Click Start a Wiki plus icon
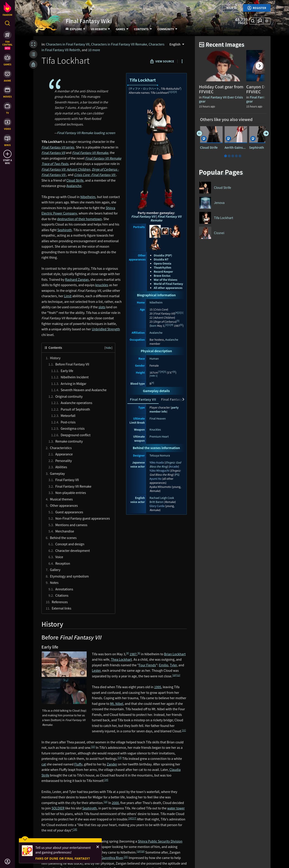The width and height of the screenshot is (289, 868). coord(7,154)
